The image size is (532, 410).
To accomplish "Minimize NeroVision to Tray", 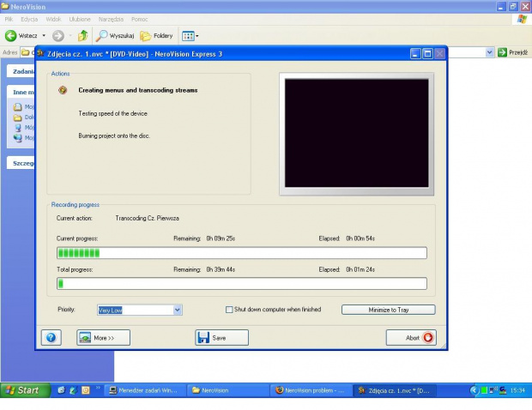I will coord(389,310).
